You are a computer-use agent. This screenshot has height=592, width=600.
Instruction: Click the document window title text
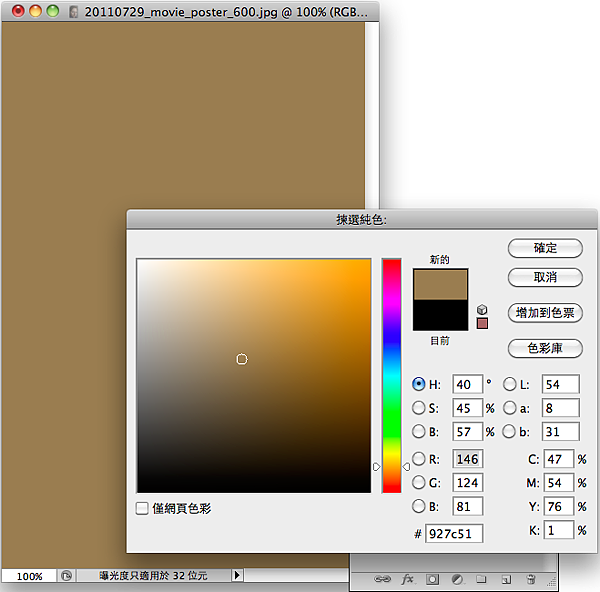[226, 12]
